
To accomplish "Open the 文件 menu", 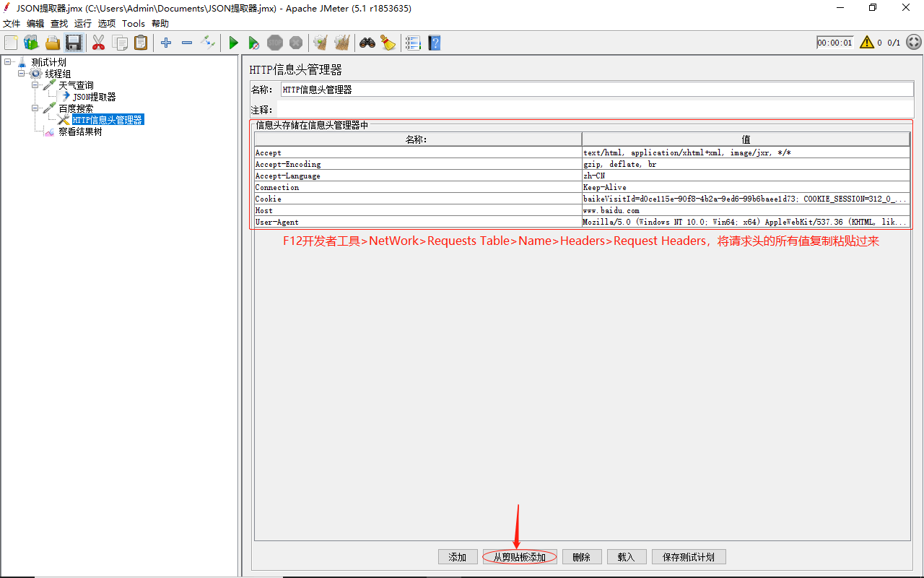I will coord(12,23).
